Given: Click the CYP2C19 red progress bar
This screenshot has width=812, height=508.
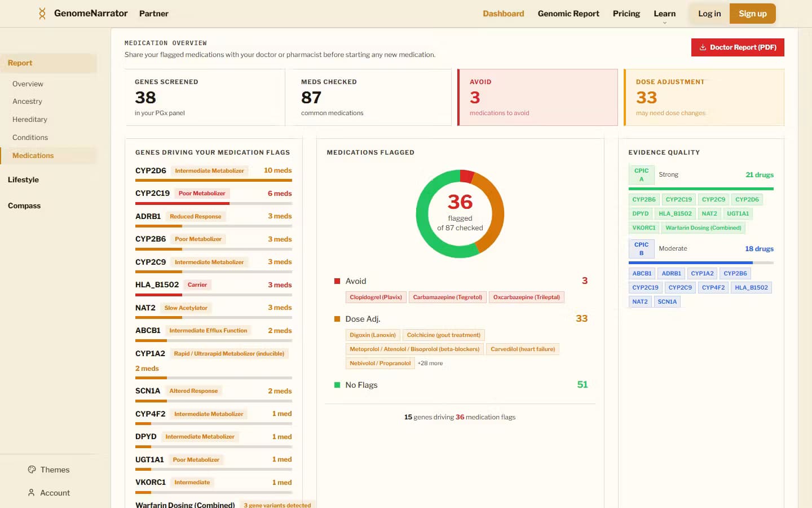Looking at the screenshot, I should 182,203.
